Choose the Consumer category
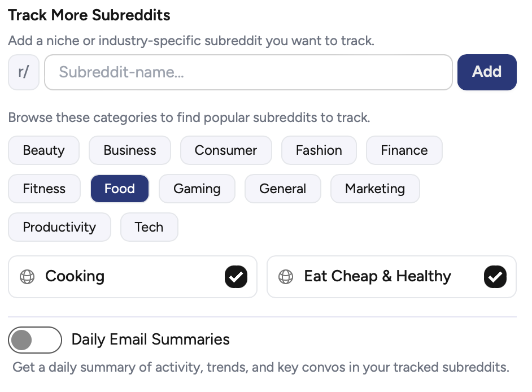This screenshot has width=532, height=392. [226, 150]
